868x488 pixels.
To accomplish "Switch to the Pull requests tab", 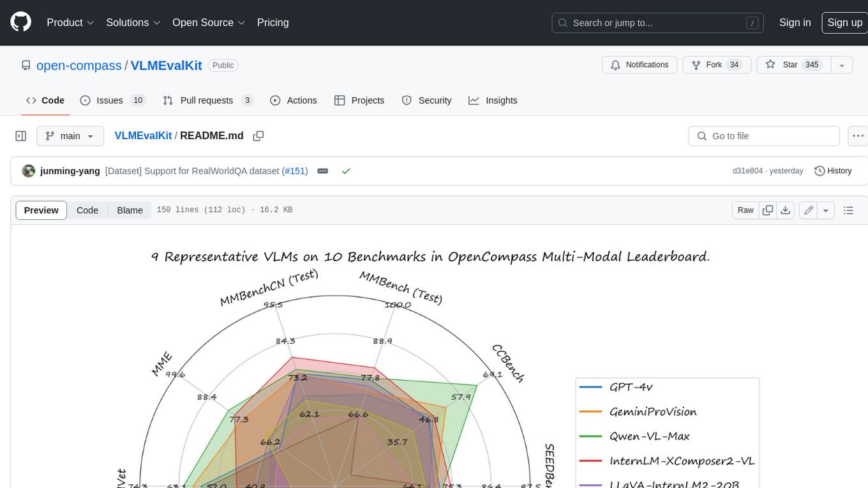I will coord(208,100).
